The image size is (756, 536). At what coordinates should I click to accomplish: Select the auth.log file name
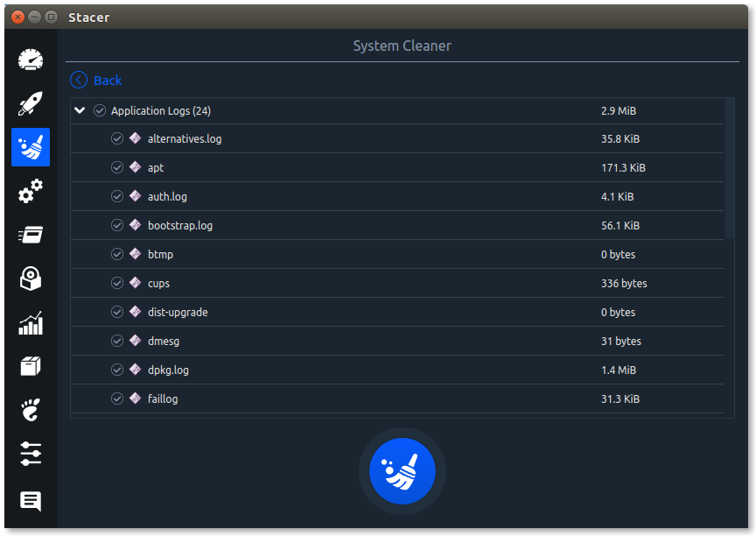(x=167, y=197)
